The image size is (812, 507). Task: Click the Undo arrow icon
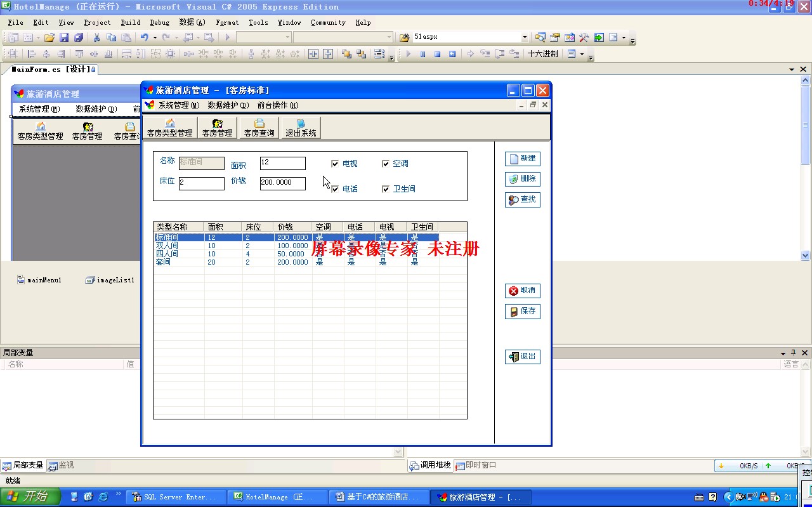(x=145, y=37)
